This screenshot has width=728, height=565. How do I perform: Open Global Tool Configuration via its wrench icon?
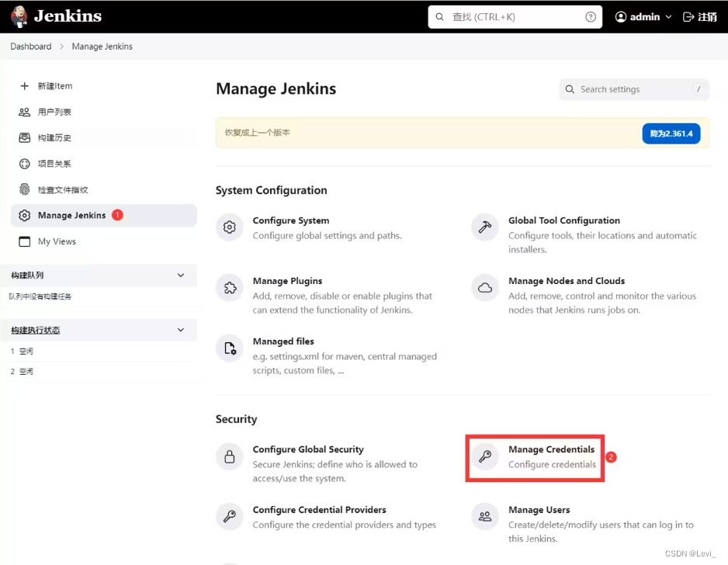point(484,227)
